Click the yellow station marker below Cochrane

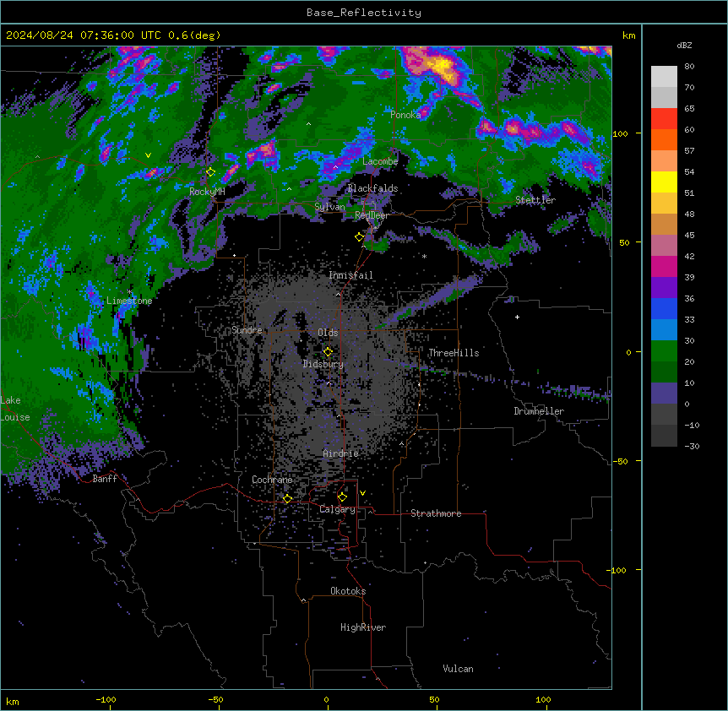[287, 499]
